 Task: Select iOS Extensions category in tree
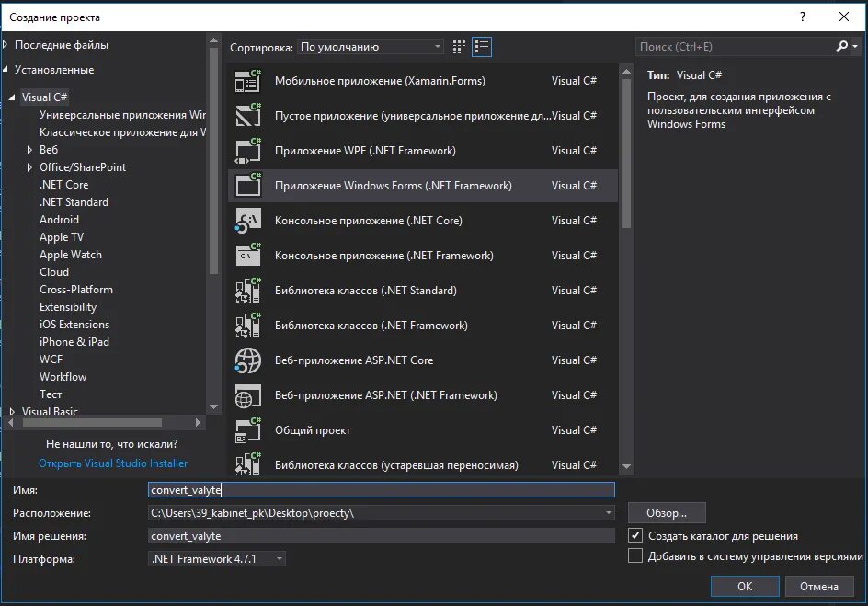(74, 325)
